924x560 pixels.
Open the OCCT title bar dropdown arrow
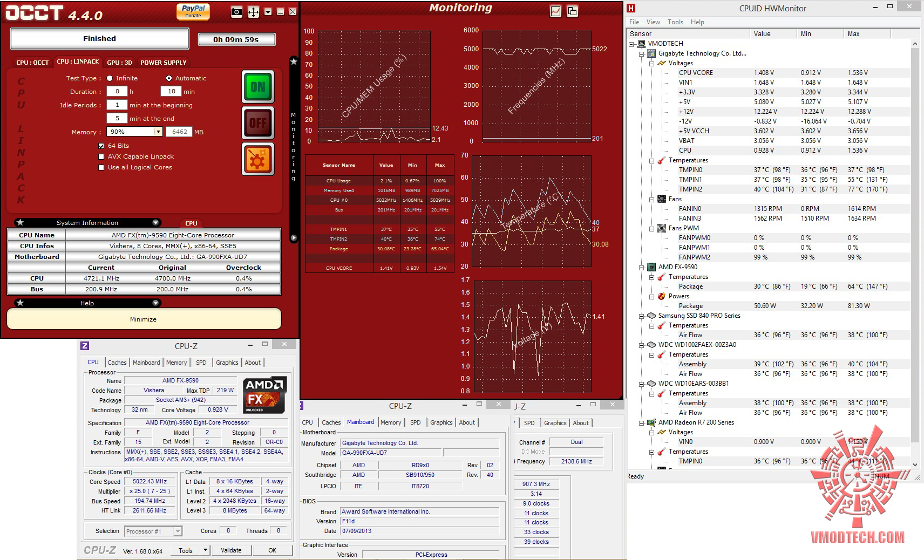[x=268, y=12]
